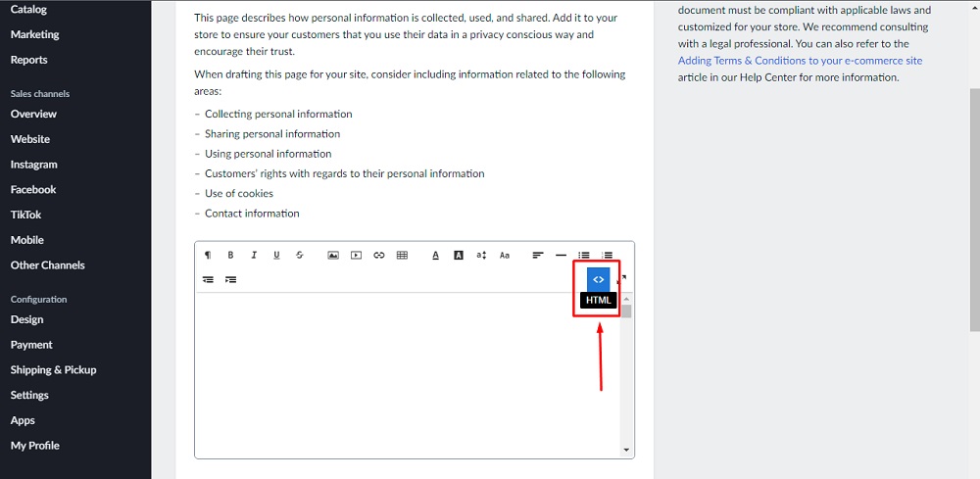The height and width of the screenshot is (479, 980).
Task: Open the Instagram sales channel
Action: tap(33, 165)
